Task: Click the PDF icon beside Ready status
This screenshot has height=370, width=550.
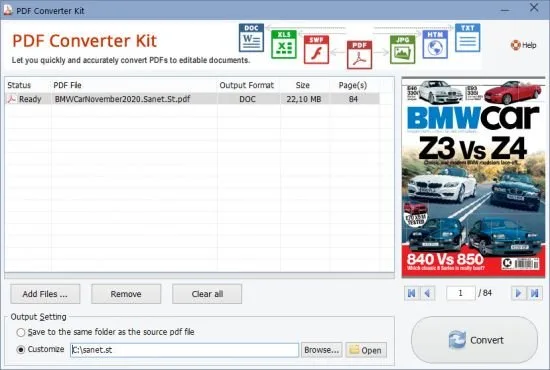Action: tap(12, 99)
